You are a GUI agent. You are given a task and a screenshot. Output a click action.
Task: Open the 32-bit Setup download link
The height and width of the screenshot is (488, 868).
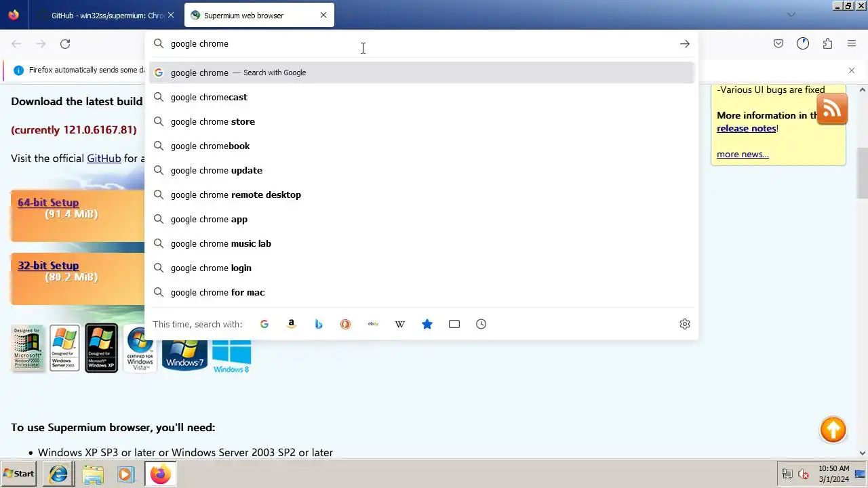48,266
